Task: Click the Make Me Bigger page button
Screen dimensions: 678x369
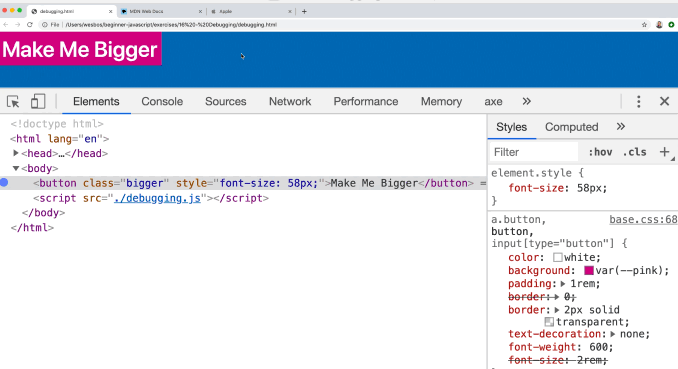Action: tap(80, 49)
